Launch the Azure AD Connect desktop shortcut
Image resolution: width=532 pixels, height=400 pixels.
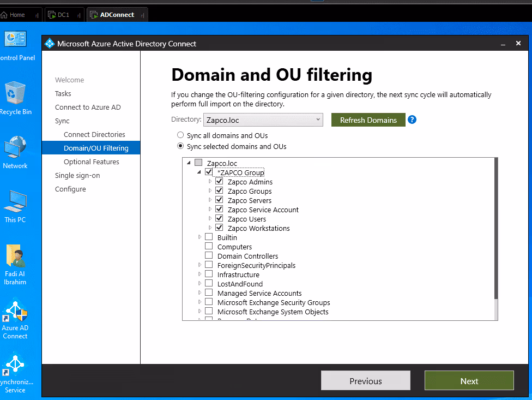coord(15,309)
